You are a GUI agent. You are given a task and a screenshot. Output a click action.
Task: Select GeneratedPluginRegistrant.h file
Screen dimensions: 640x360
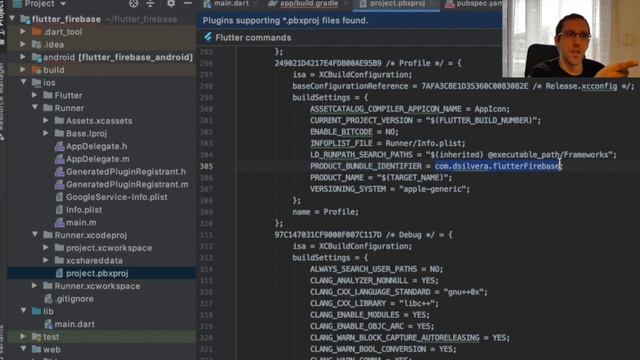click(126, 171)
